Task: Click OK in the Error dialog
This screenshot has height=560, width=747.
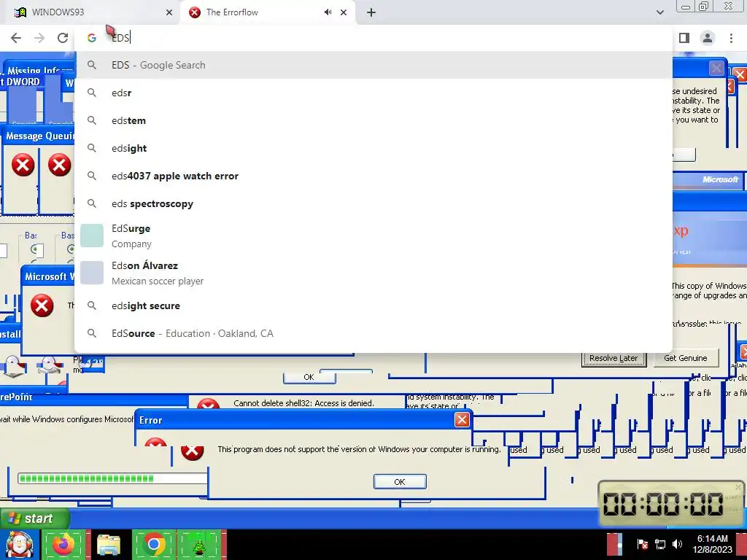Action: (x=400, y=482)
